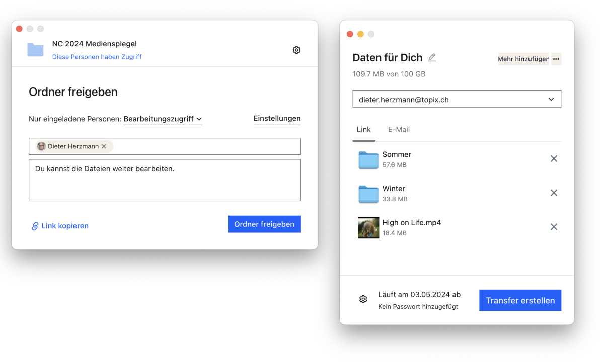The height and width of the screenshot is (364, 604).
Task: Click Kein Passwort hinzugefügt text
Action: (418, 306)
